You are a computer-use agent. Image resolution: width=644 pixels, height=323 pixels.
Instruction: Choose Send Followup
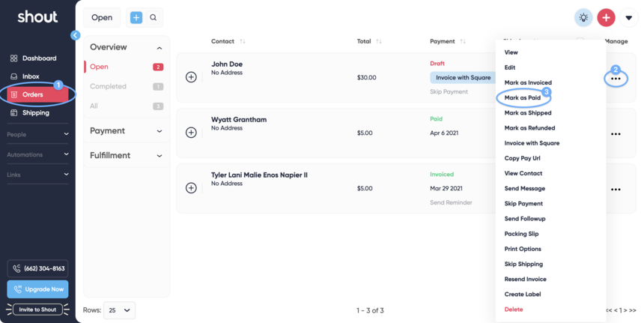(x=525, y=219)
